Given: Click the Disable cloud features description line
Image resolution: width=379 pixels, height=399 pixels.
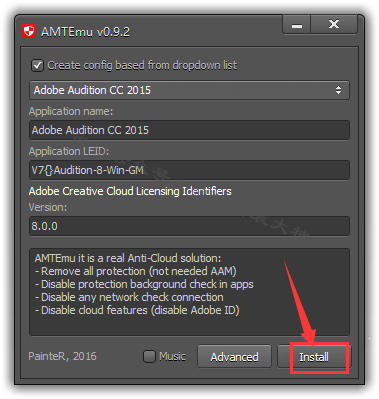Looking at the screenshot, I should click(137, 310).
